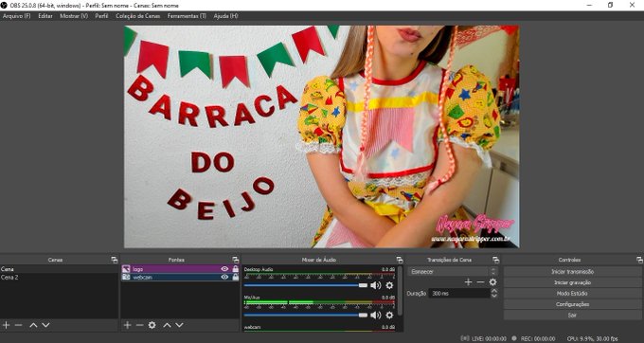Select the scene Cena 2

pos(59,278)
